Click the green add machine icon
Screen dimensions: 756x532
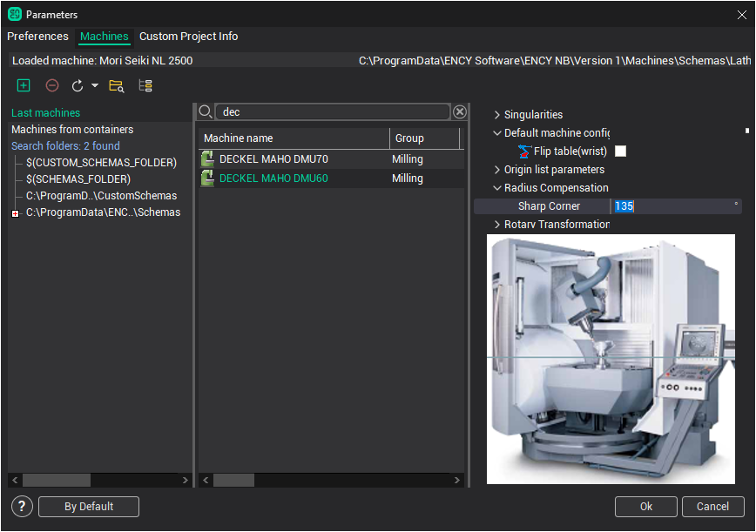click(x=24, y=85)
